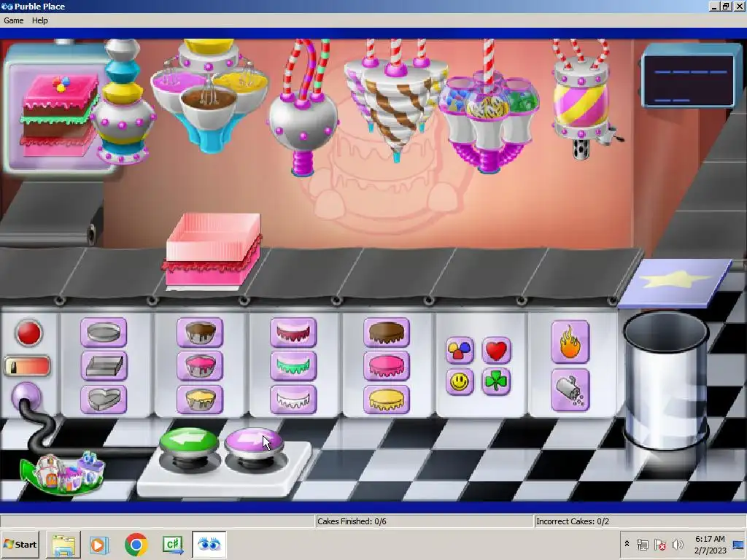
Task: Apply yellow top frosting
Action: 387,399
